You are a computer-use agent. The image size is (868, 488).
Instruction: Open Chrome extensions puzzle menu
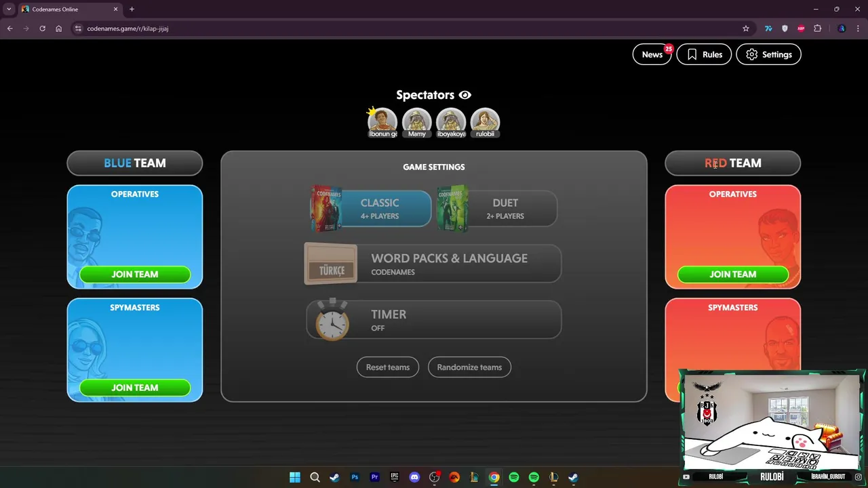817,28
